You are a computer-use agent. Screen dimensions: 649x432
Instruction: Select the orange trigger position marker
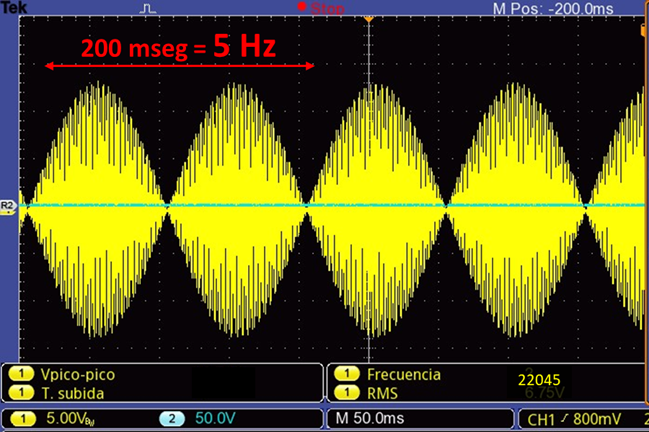pos(368,19)
